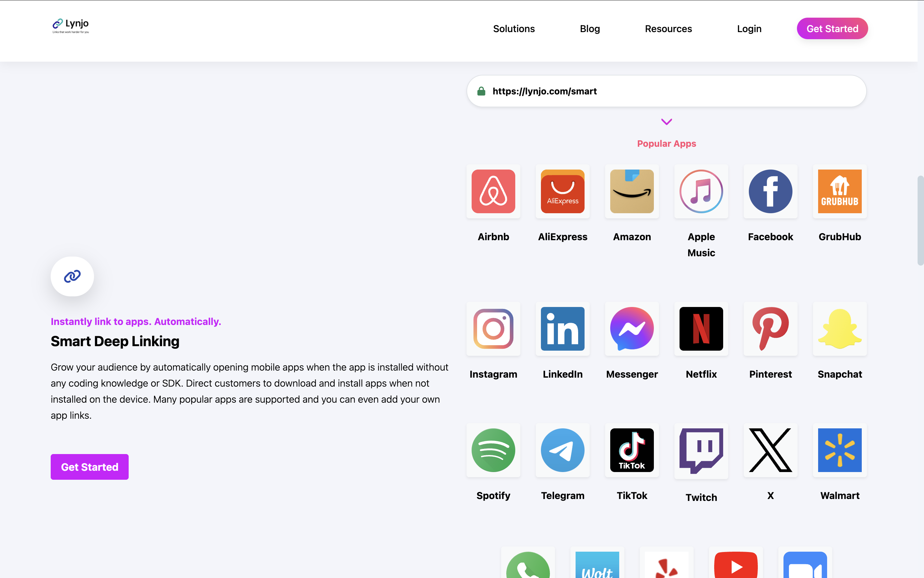Click the Telegram label text
Image resolution: width=924 pixels, height=578 pixels.
(x=563, y=496)
